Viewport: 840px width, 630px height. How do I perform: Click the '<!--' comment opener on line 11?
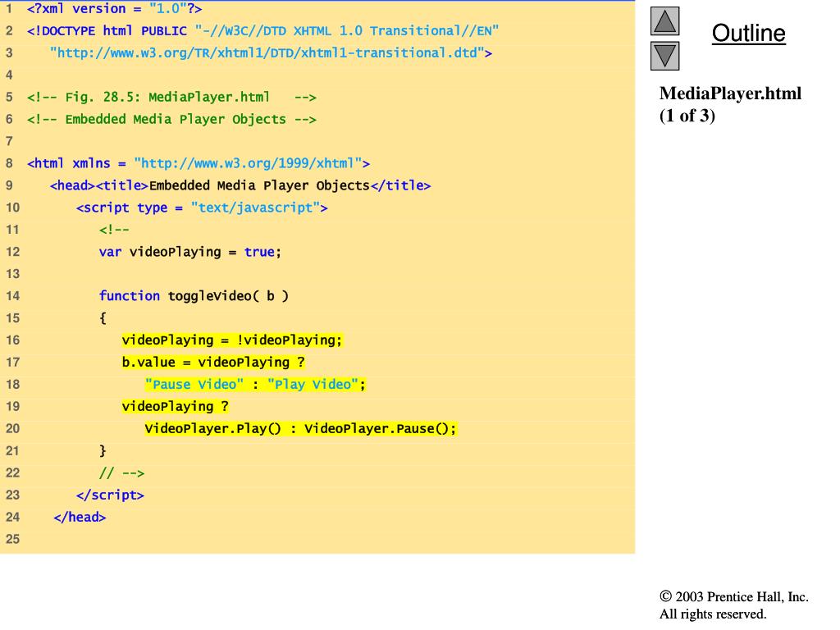coord(114,230)
